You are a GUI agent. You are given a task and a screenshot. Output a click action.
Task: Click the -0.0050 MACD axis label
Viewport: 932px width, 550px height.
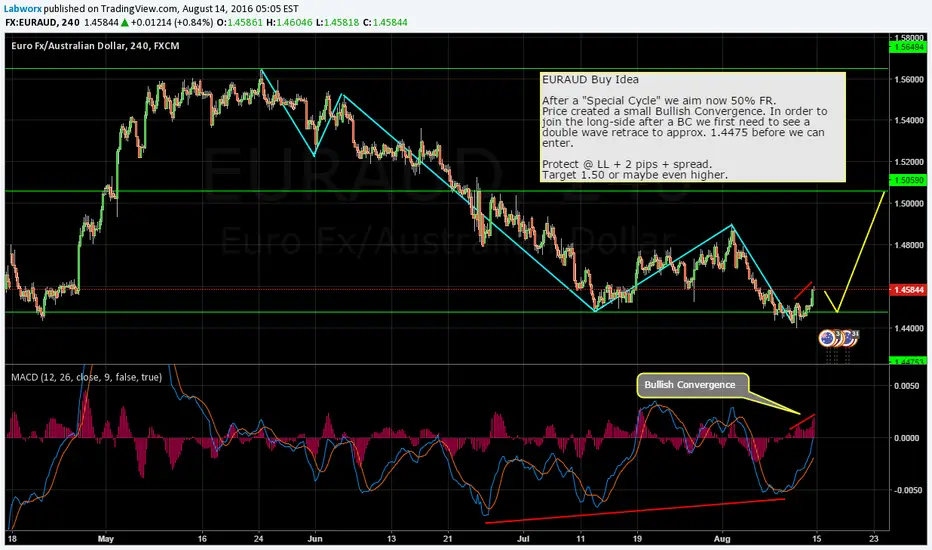[x=906, y=491]
